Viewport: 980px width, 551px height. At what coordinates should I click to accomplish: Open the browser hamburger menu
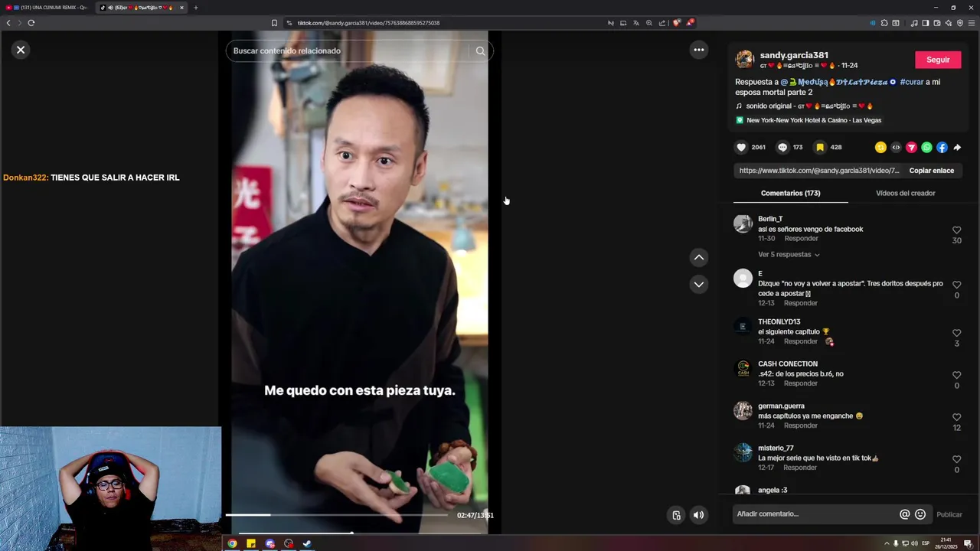[x=972, y=23]
